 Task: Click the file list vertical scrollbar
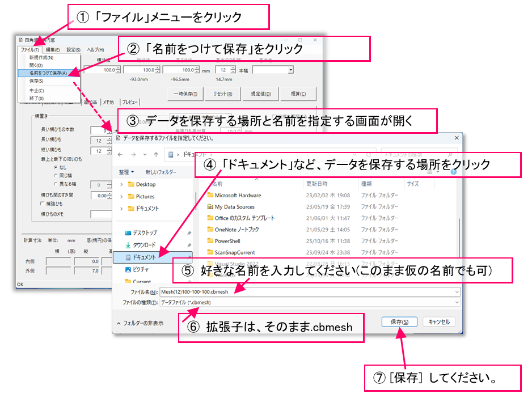pos(458,227)
